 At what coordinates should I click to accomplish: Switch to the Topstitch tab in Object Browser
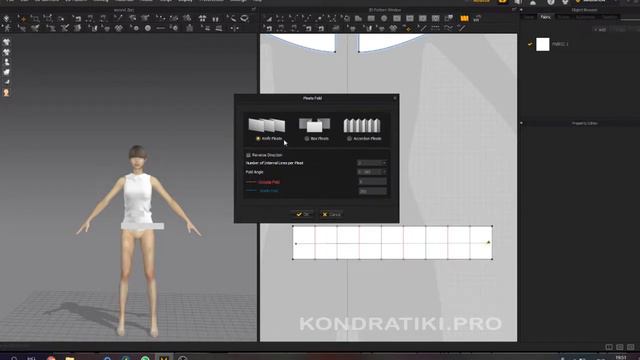610,17
